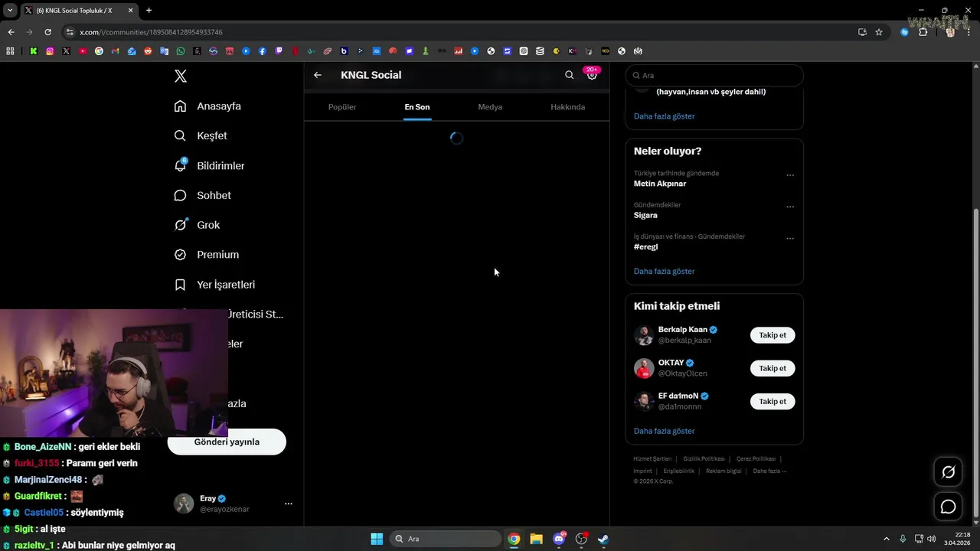This screenshot has width=980, height=551.
Task: Click Daha fazla göster under Kimi takip etmeli
Action: [x=664, y=431]
